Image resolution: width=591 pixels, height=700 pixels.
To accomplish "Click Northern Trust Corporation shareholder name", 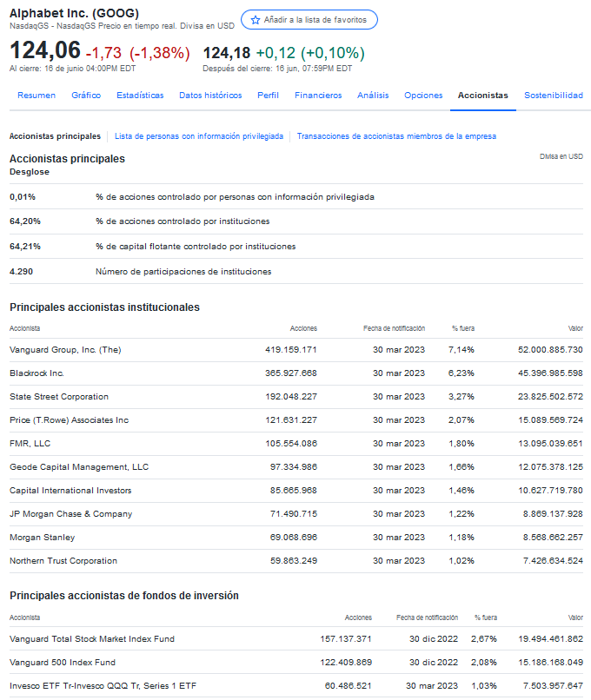I will coord(63,561).
